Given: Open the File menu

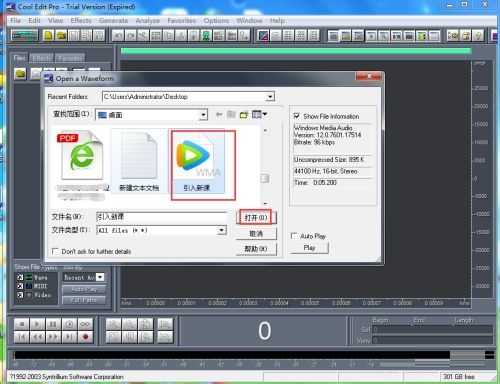Looking at the screenshot, I should [x=16, y=21].
